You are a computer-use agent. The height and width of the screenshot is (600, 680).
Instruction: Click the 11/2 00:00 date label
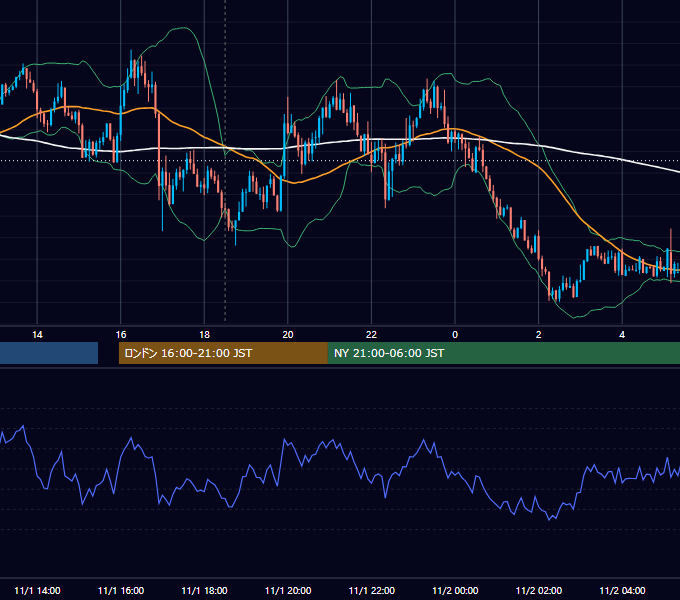point(455,590)
